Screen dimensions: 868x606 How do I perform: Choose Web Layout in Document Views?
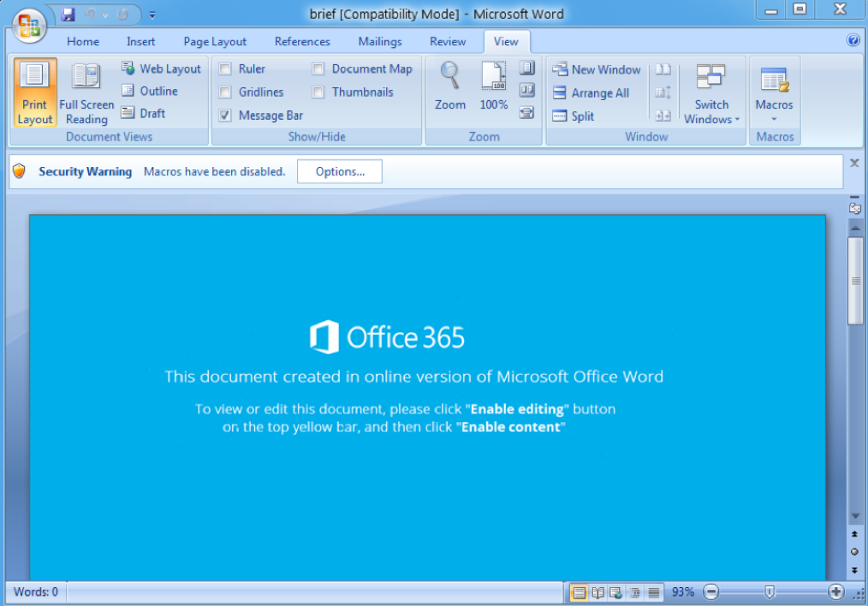(x=161, y=68)
